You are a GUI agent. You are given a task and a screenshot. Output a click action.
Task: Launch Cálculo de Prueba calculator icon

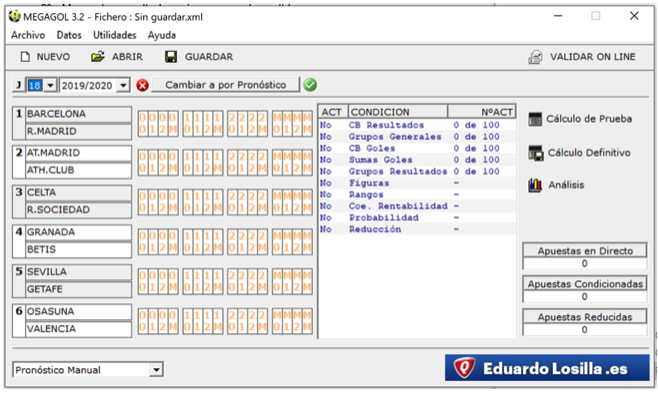535,119
